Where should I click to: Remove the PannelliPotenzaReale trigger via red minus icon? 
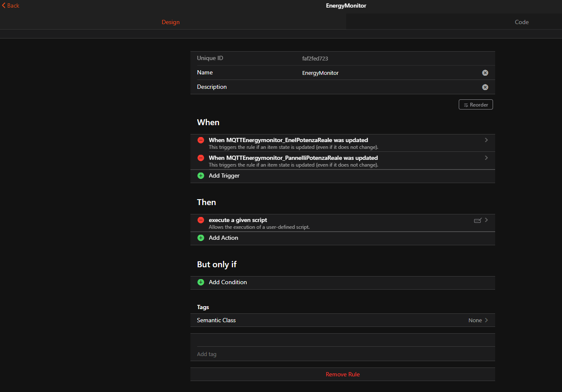click(201, 158)
